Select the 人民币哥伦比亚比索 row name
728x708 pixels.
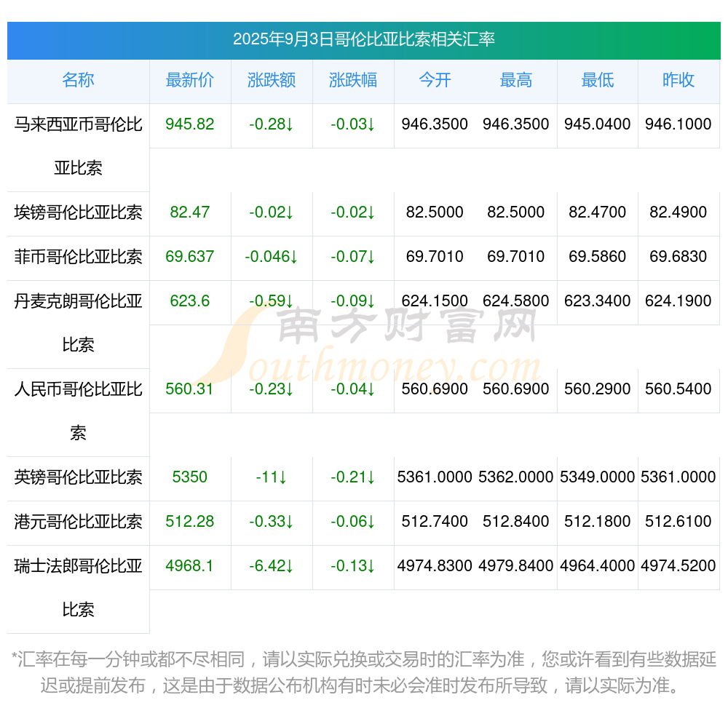tap(78, 411)
